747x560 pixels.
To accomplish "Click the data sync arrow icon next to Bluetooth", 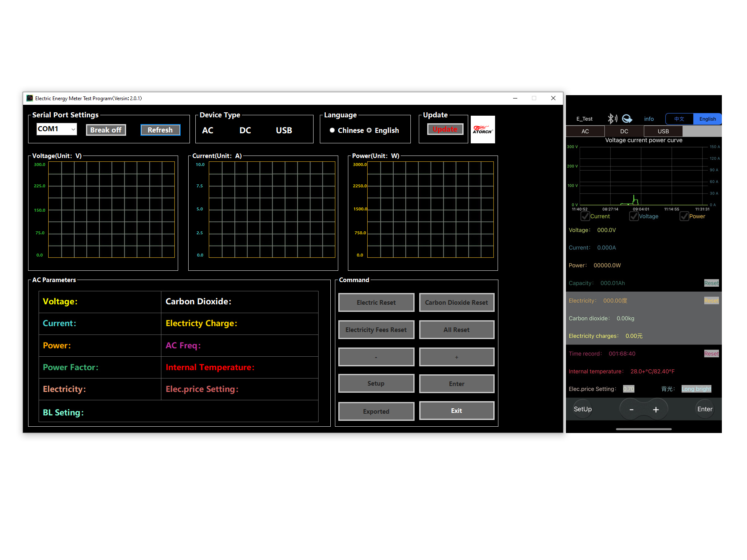I will point(627,119).
